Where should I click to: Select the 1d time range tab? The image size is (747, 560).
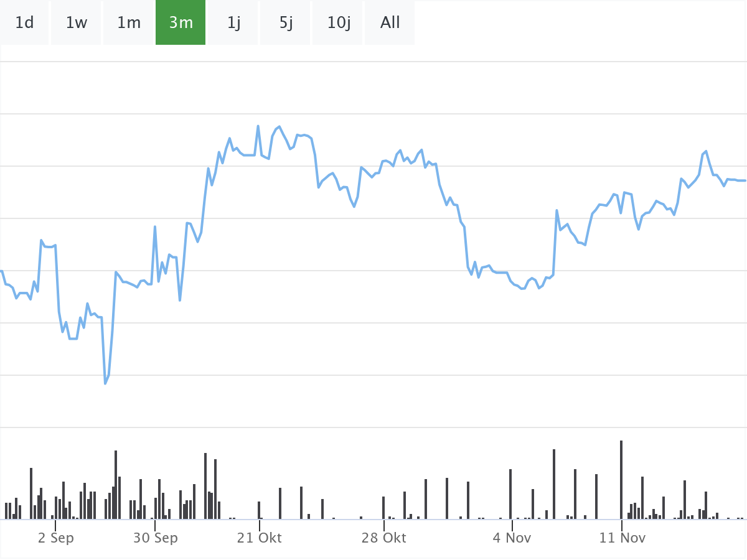coord(24,23)
